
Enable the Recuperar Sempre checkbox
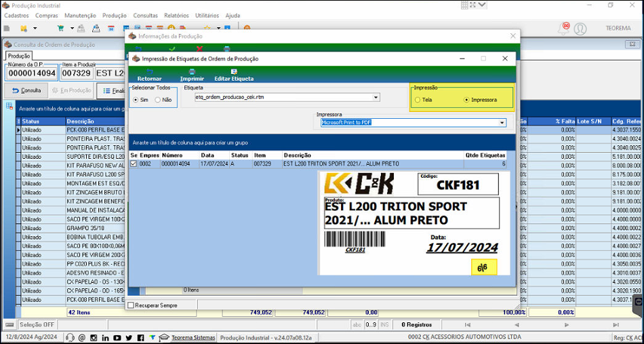tap(131, 305)
